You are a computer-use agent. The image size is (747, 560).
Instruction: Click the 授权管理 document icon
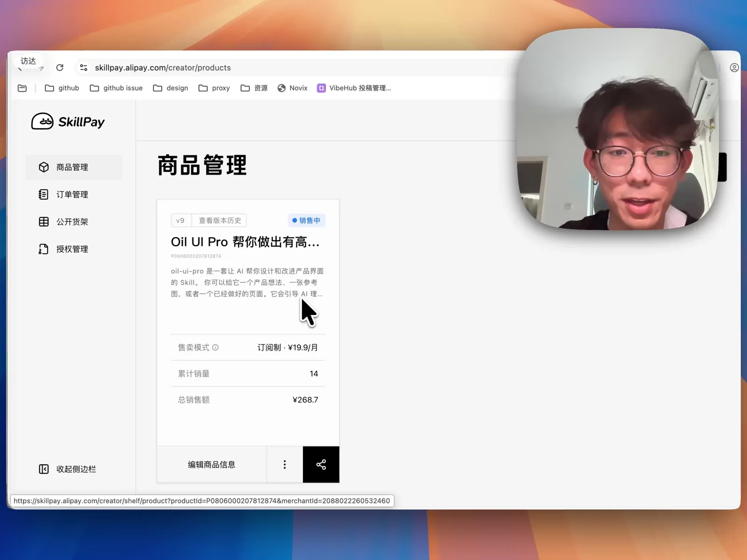click(x=43, y=249)
